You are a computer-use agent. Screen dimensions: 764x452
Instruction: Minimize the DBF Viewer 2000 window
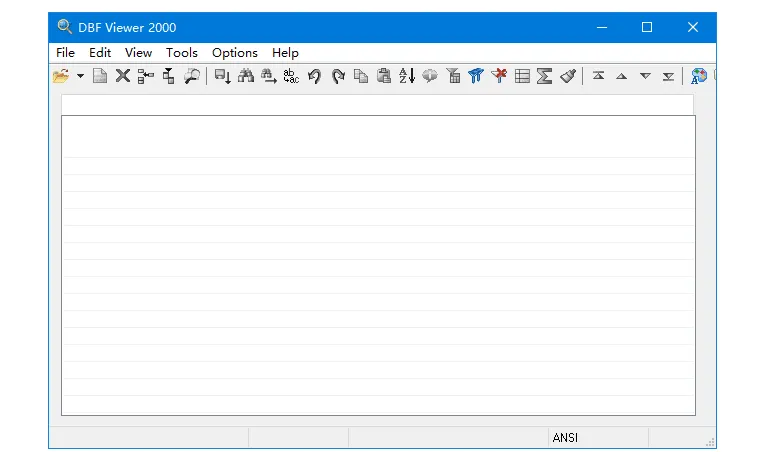(x=602, y=27)
